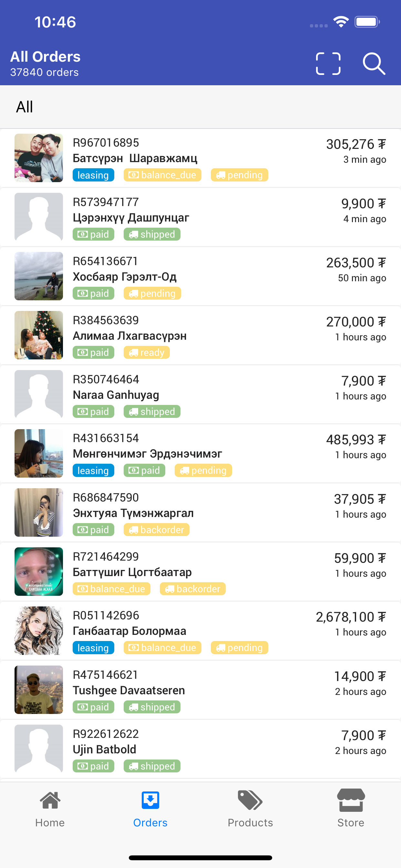
Task: Tap Ганбаатар Болормаа's avatar thumbnail
Action: pyautogui.click(x=39, y=630)
